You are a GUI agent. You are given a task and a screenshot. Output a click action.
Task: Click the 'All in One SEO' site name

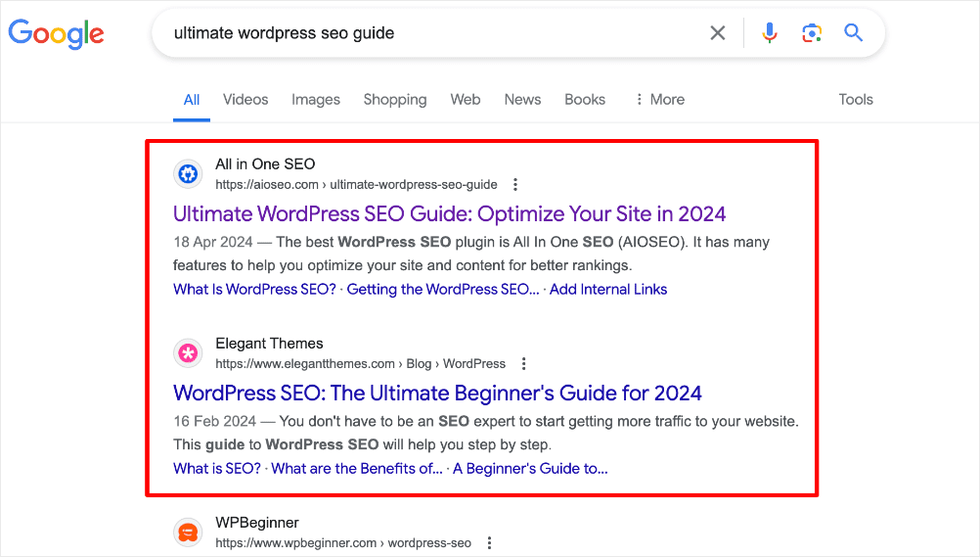[x=265, y=164]
